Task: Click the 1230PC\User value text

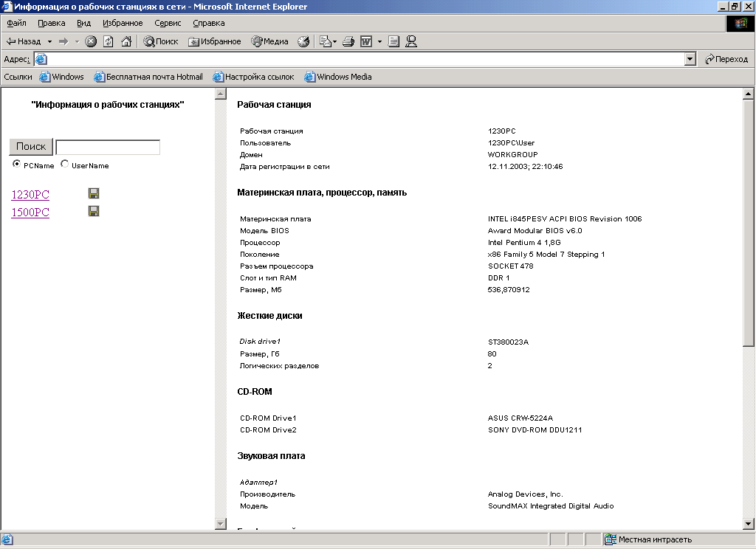Action: [511, 142]
